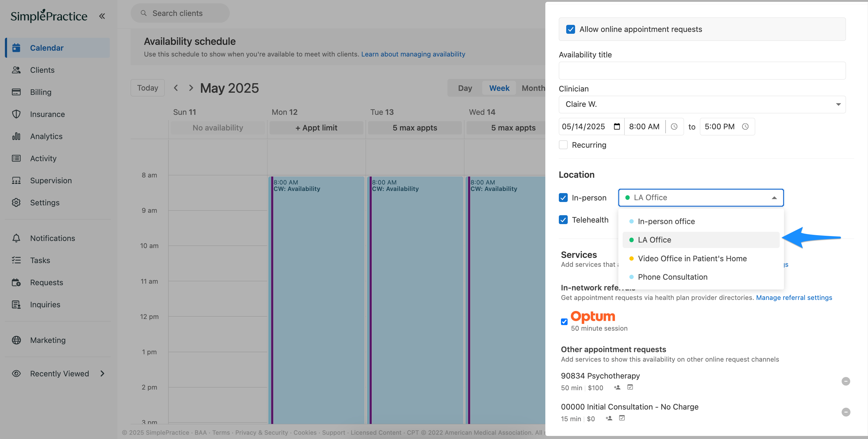Choose Phone Consultation option

(701, 277)
